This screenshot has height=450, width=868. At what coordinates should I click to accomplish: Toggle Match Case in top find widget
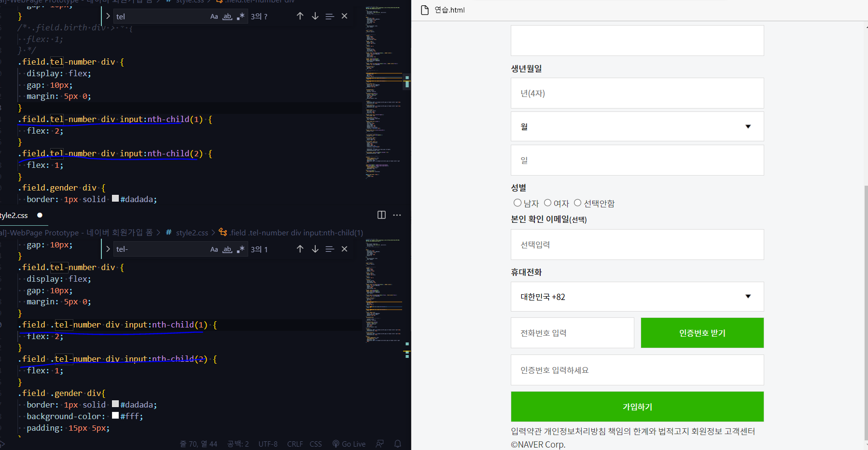[214, 16]
